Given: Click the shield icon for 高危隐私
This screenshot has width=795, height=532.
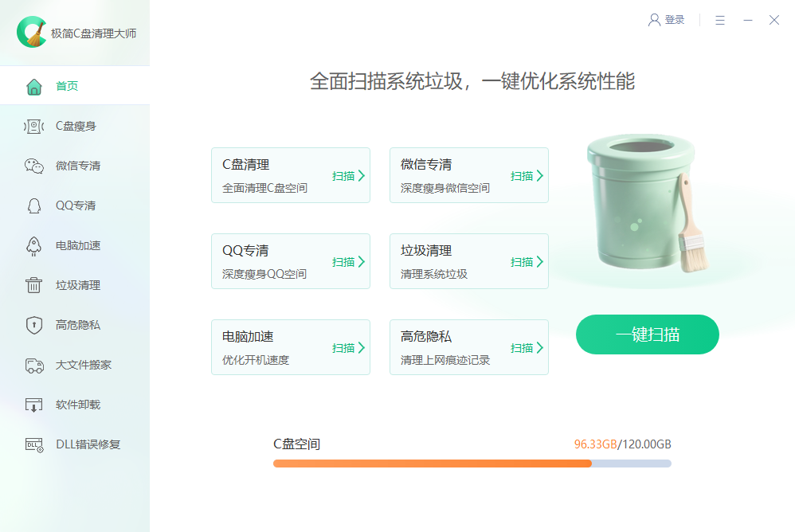Looking at the screenshot, I should (x=34, y=325).
